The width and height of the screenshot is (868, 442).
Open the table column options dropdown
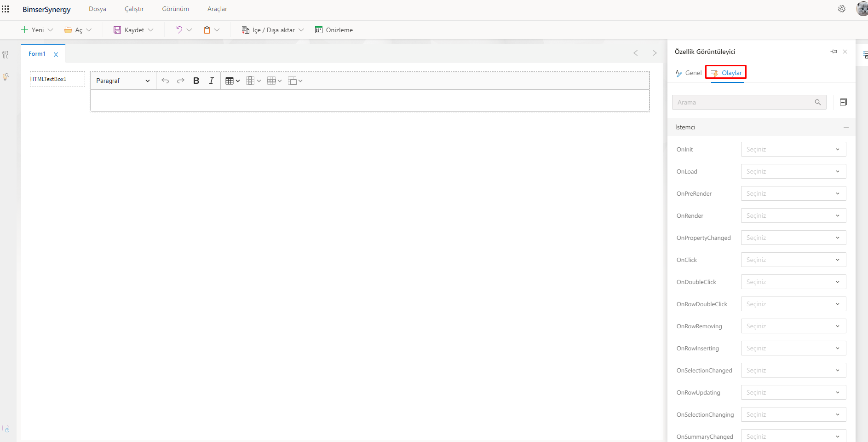(253, 81)
